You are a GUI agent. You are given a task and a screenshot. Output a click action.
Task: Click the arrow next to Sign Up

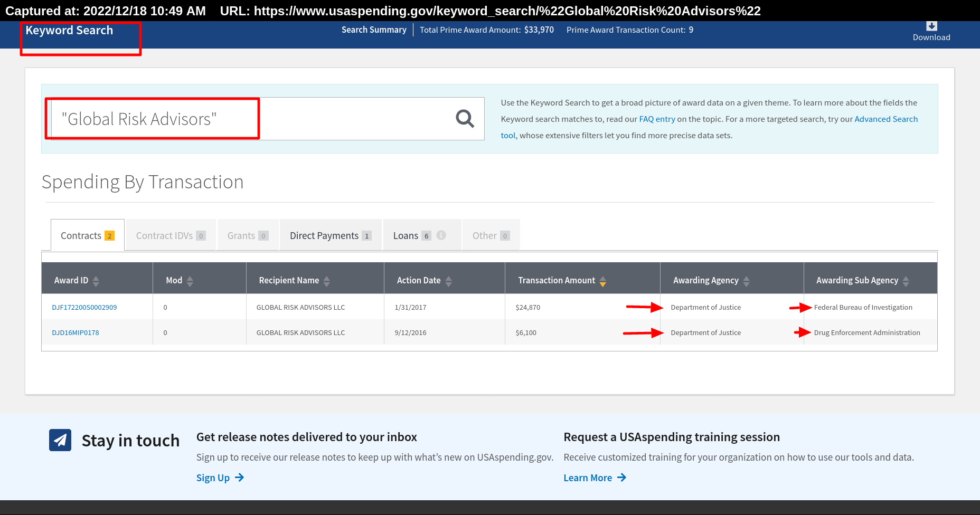tap(239, 478)
